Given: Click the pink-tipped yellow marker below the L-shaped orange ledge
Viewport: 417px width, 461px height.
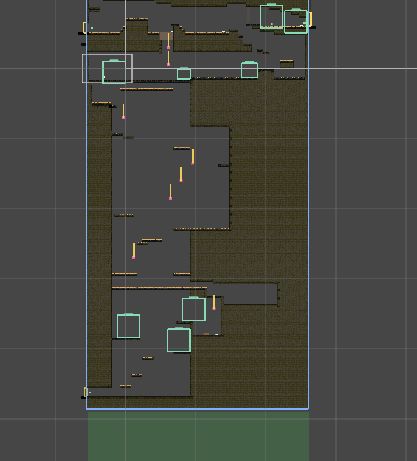Looking at the screenshot, I should [134, 251].
